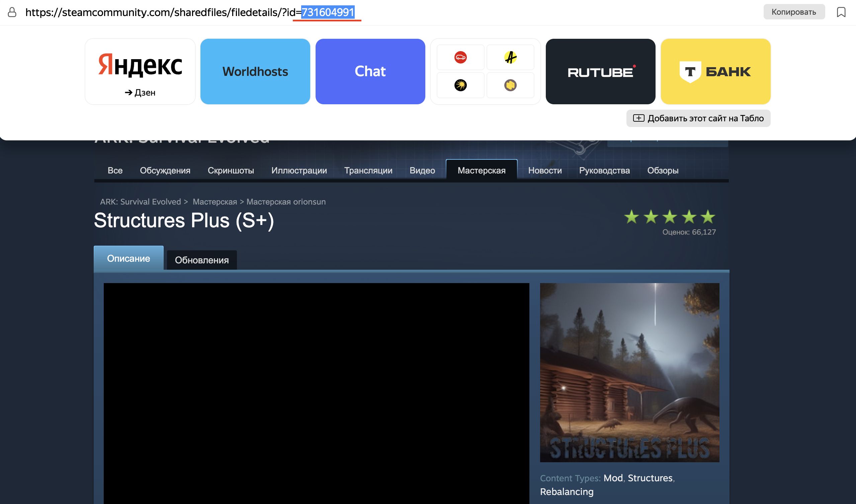Screen dimensions: 856x504
Task: Open the black starburst icon tile
Action: coord(460,85)
